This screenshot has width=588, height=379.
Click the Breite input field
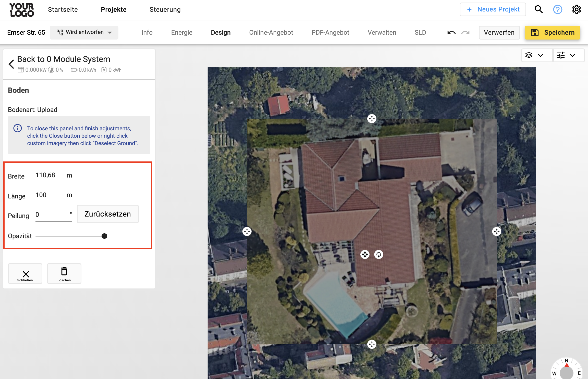tap(54, 175)
